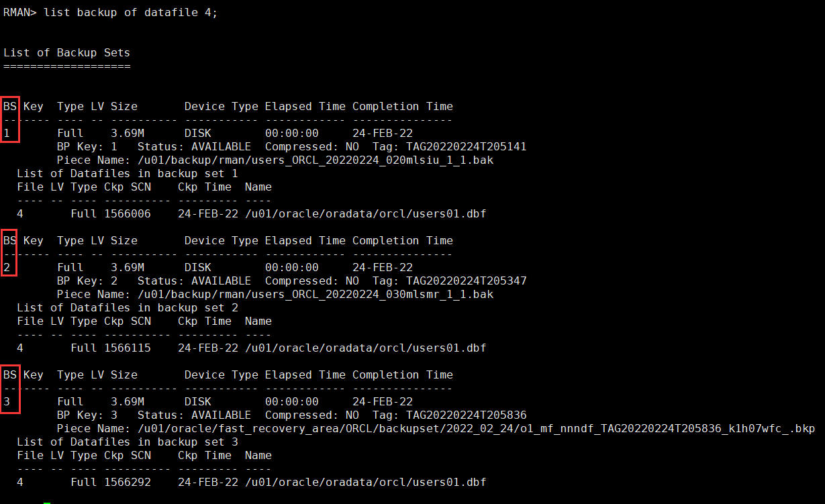Click 'List of Datafiles in backup set 3'
This screenshot has width=825, height=504.
pos(127,442)
